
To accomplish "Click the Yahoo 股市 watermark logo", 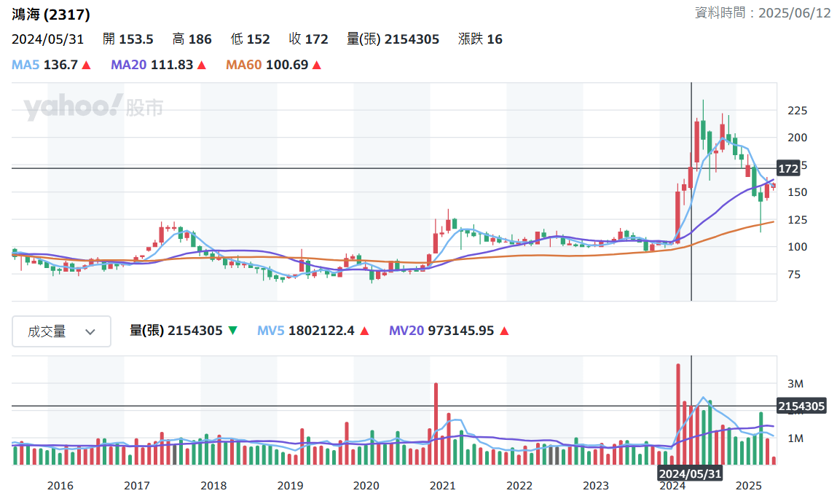I will (93, 108).
